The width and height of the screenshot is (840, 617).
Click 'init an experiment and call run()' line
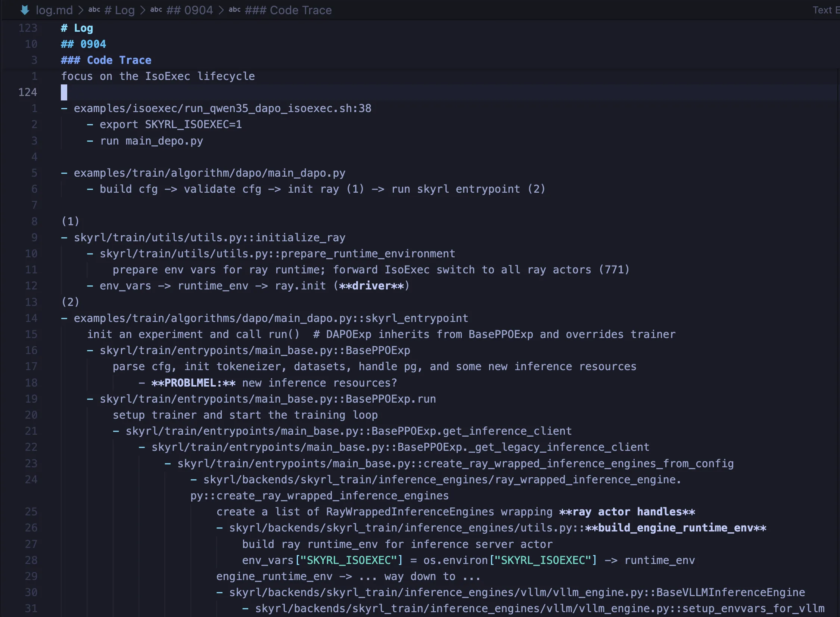point(381,334)
